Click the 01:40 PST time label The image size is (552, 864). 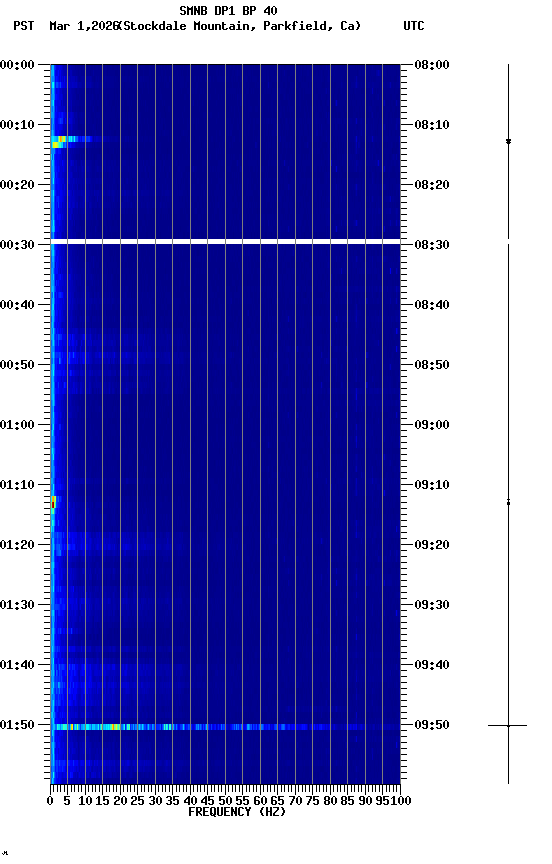17,666
